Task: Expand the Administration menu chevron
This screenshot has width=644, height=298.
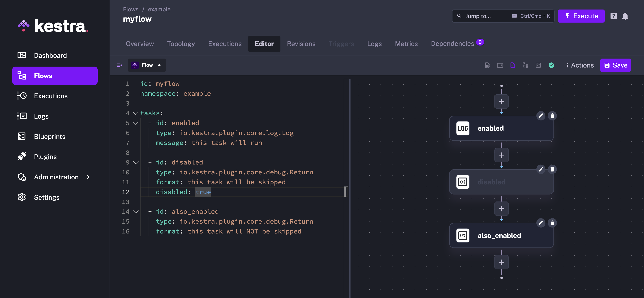Action: click(x=88, y=177)
